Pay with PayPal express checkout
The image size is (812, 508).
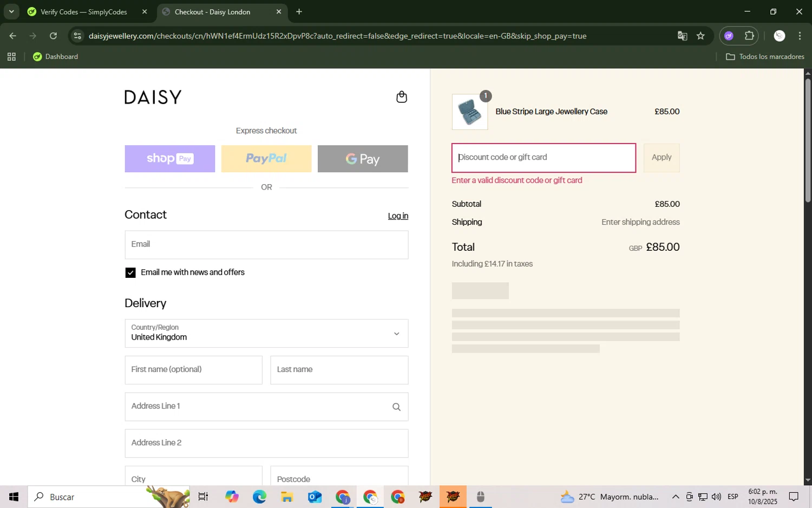pyautogui.click(x=266, y=159)
